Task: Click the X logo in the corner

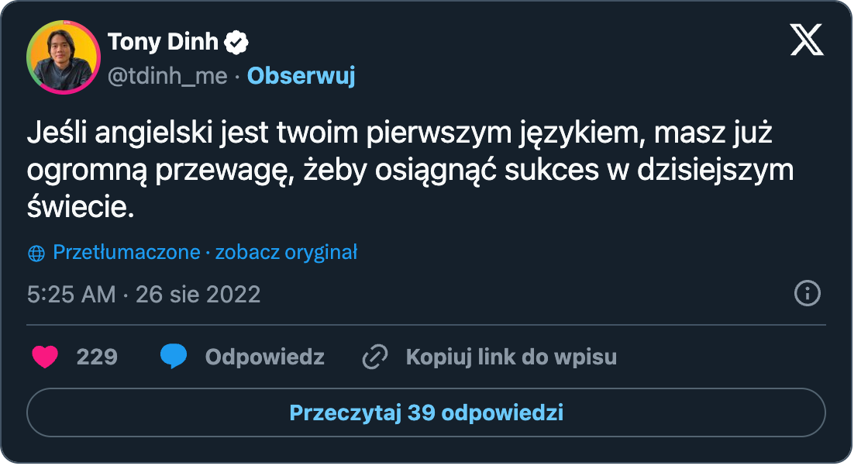Action: (x=807, y=40)
